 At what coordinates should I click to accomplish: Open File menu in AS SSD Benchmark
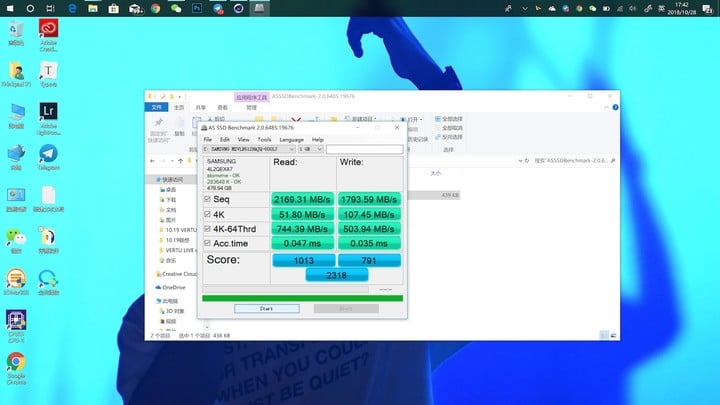coord(208,140)
